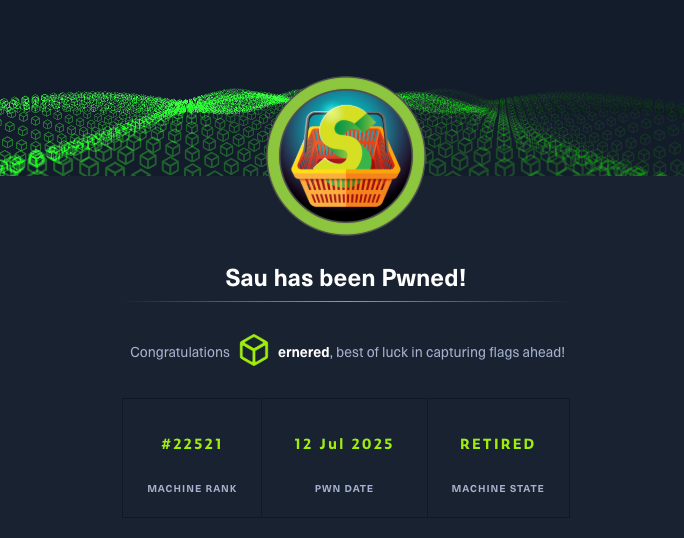Click the glowing cube on banner's left edge
The height and width of the screenshot is (538, 684).
(37, 159)
